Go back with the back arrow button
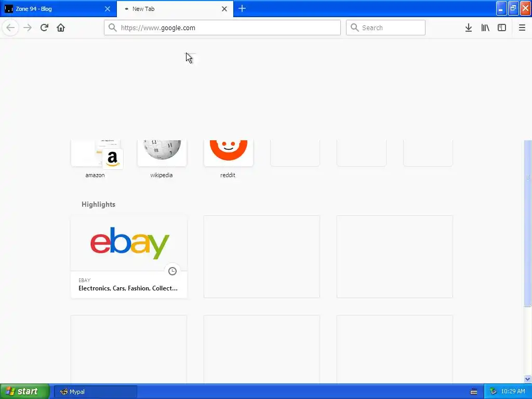 point(10,28)
